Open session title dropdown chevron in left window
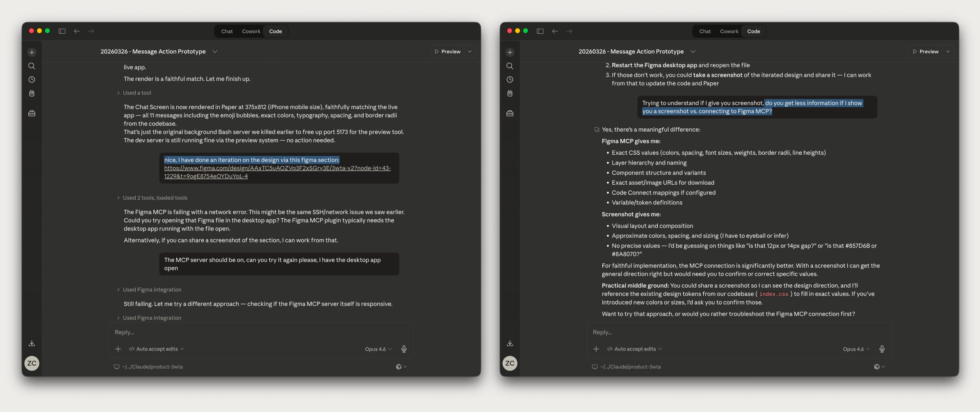This screenshot has height=412, width=980. coord(215,52)
